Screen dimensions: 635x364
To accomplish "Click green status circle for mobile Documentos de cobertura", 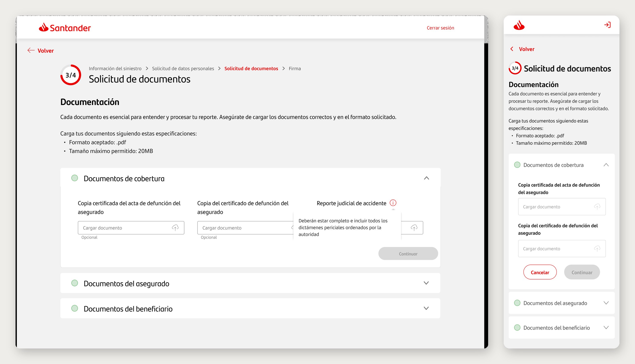I will pyautogui.click(x=517, y=165).
